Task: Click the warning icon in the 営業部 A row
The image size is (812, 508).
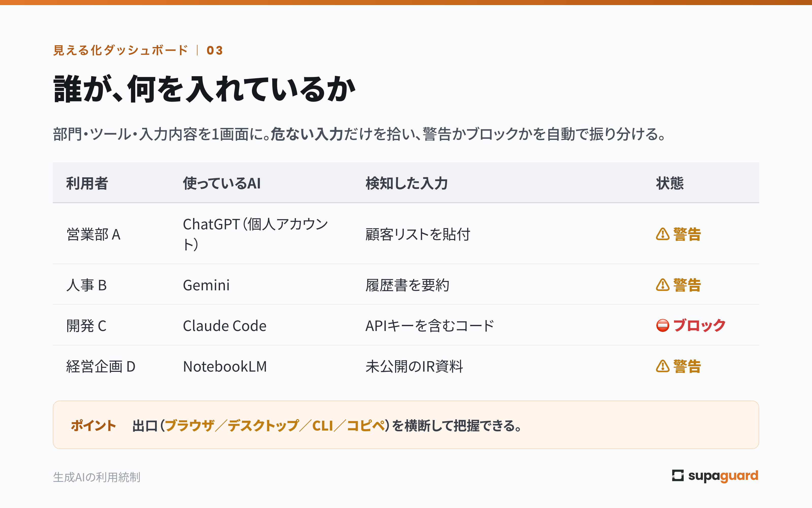Action: tap(662, 234)
